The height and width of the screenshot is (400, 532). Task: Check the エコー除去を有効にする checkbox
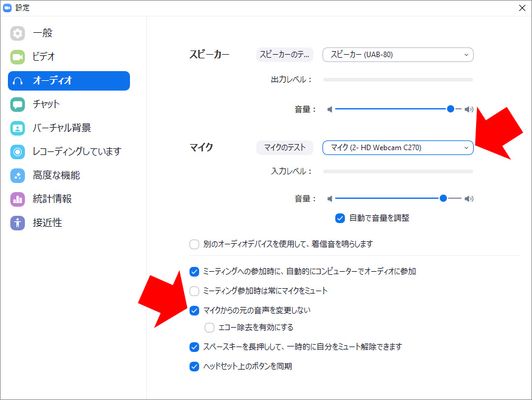210,328
